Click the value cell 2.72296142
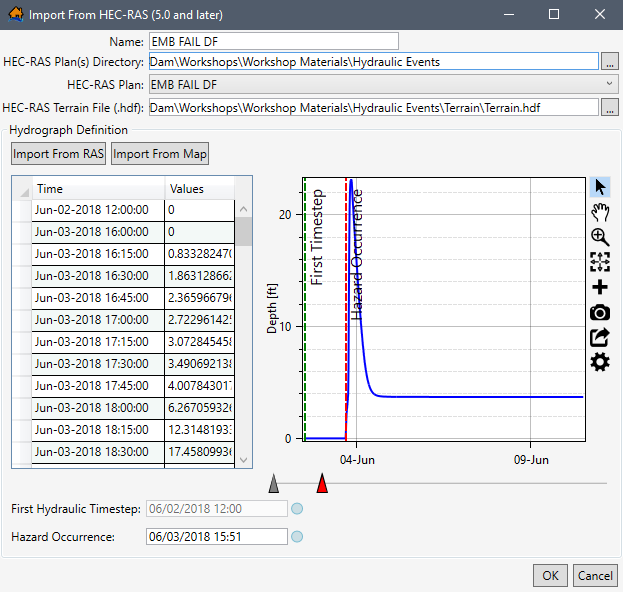Image resolution: width=623 pixels, height=592 pixels. 199,320
